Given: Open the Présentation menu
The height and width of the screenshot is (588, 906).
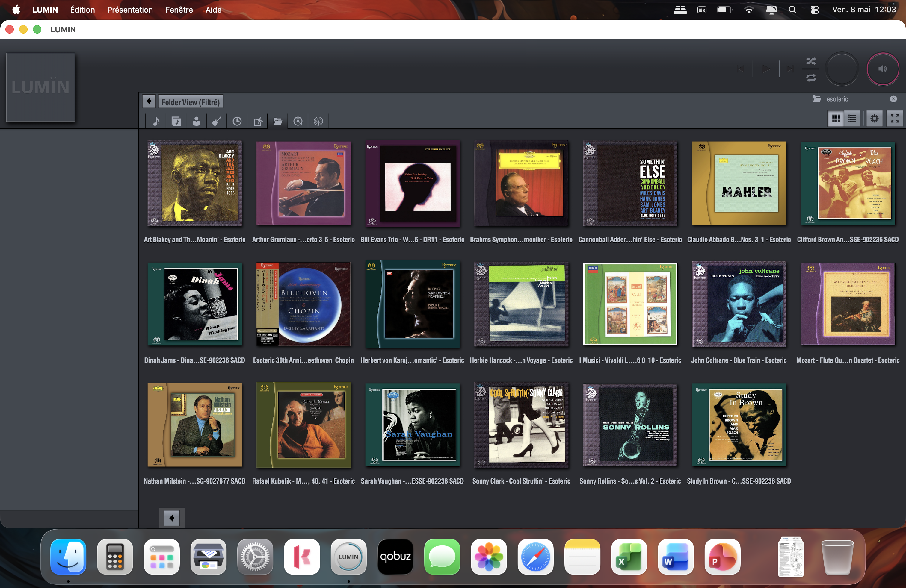Looking at the screenshot, I should [130, 10].
